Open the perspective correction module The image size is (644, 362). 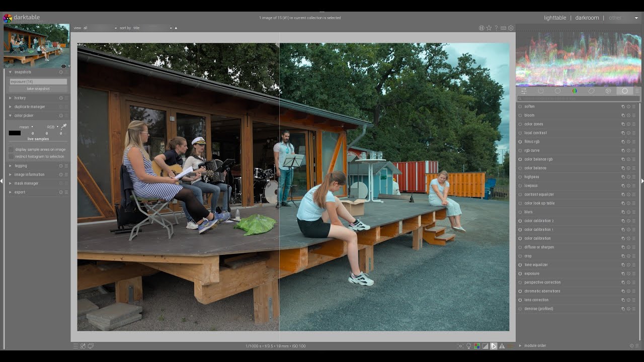coord(542,283)
